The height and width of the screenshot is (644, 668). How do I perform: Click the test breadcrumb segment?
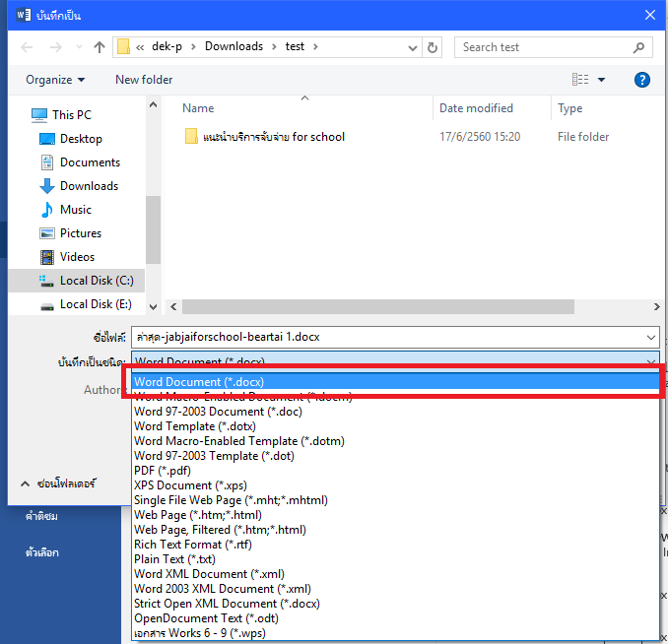(x=295, y=46)
